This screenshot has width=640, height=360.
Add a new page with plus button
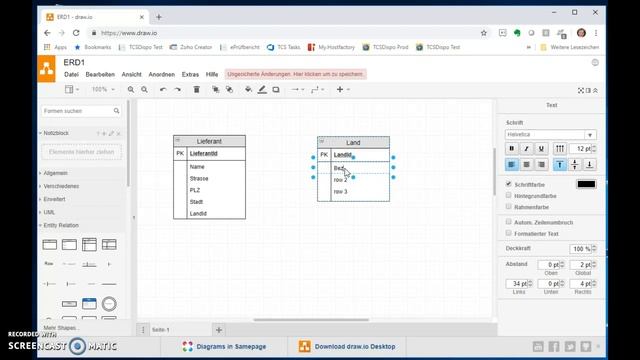click(219, 330)
